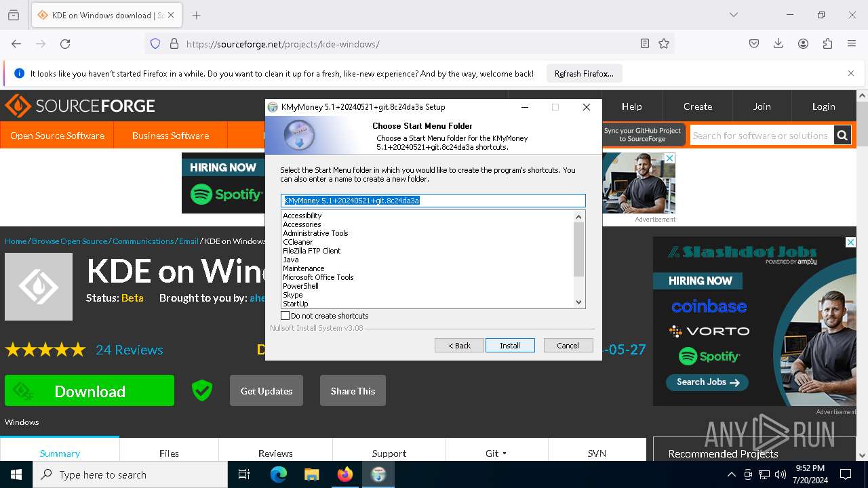The height and width of the screenshot is (488, 868).
Task: Check Do not create shortcuts
Action: (285, 316)
